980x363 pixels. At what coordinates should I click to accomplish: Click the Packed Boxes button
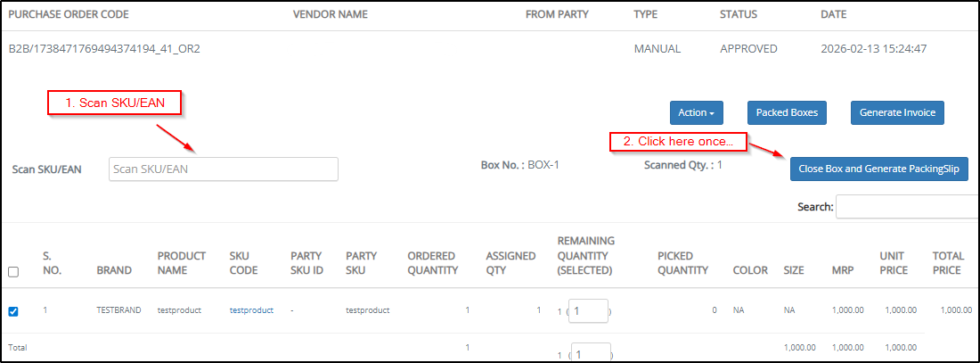(x=787, y=112)
